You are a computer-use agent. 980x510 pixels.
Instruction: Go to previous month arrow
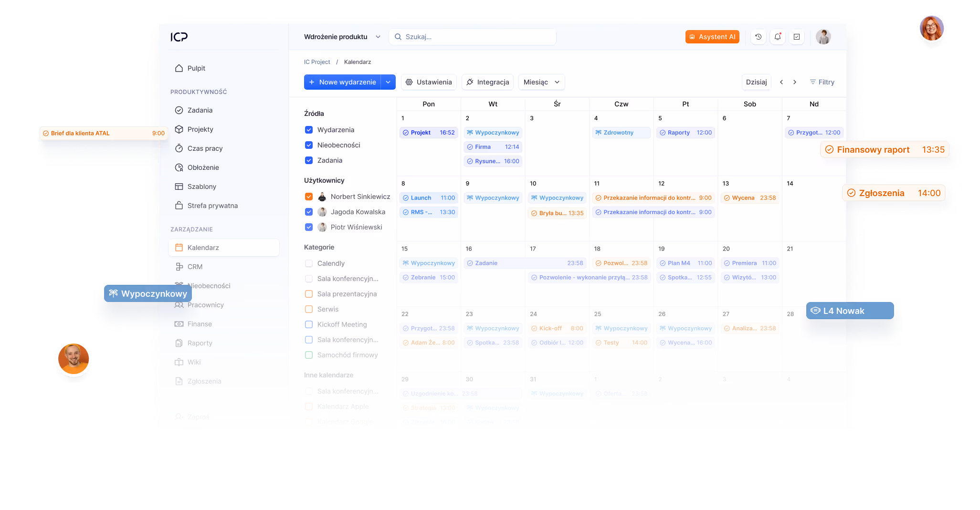781,82
